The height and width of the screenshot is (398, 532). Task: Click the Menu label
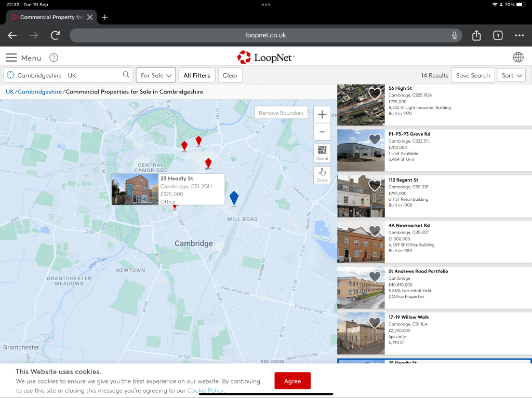coord(31,58)
